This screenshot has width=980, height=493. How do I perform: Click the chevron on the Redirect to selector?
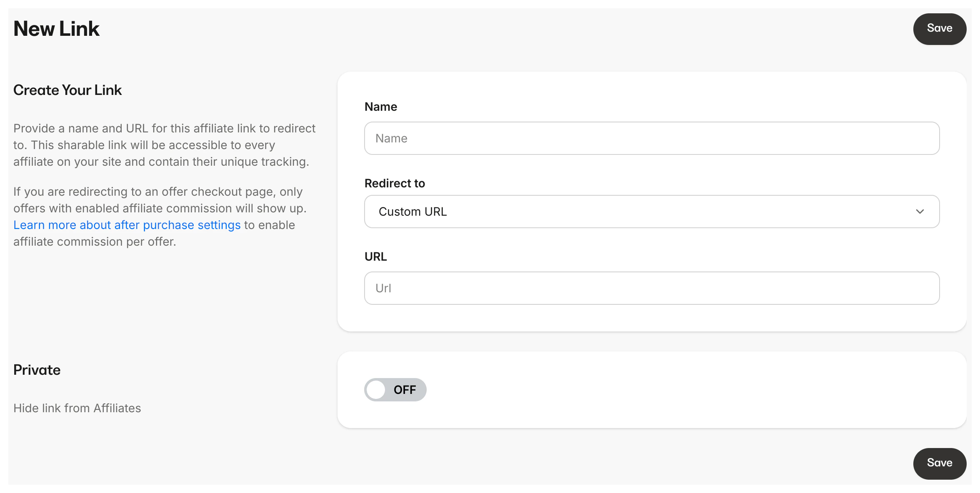pos(921,212)
